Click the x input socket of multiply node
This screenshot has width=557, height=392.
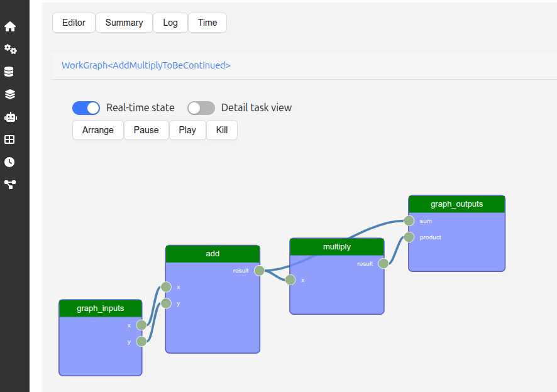[x=290, y=280]
